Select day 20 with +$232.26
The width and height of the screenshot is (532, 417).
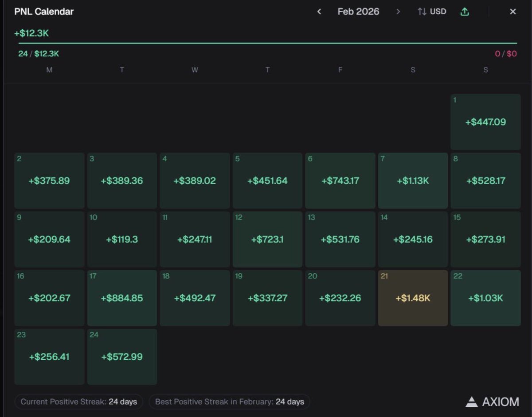[340, 298]
